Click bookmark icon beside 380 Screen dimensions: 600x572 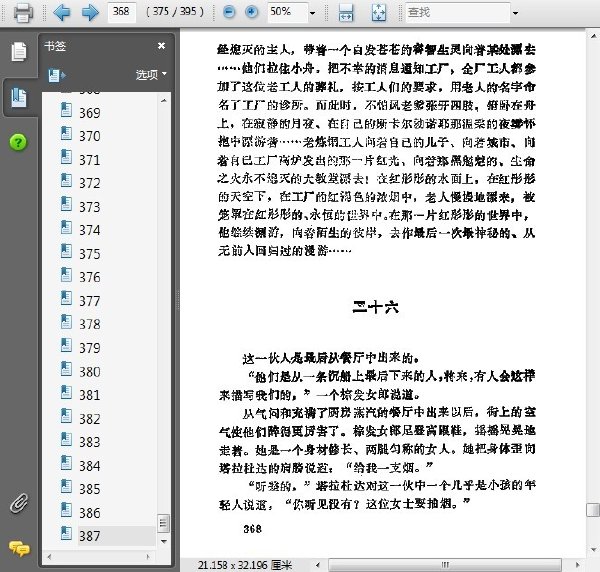pyautogui.click(x=66, y=369)
